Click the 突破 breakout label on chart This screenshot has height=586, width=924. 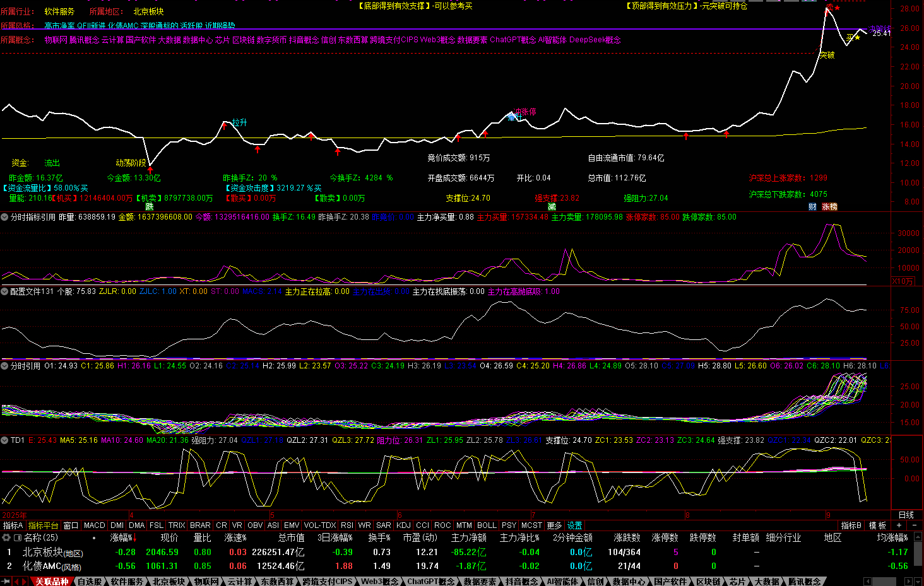(827, 56)
